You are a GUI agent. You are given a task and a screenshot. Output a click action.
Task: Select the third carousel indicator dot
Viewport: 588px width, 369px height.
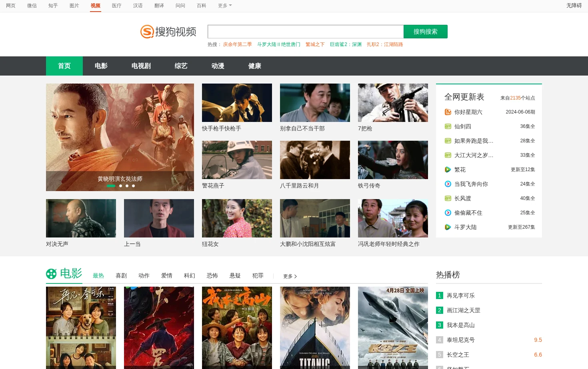pos(127,186)
